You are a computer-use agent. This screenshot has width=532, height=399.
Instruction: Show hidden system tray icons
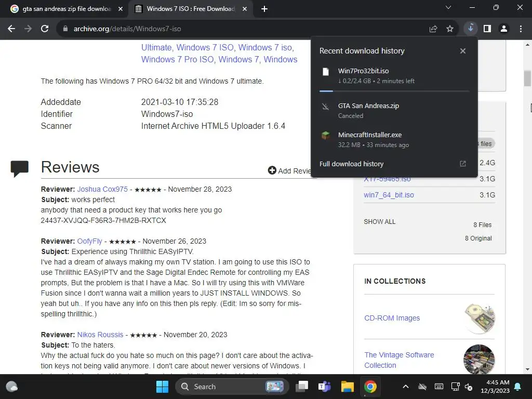pos(405,387)
